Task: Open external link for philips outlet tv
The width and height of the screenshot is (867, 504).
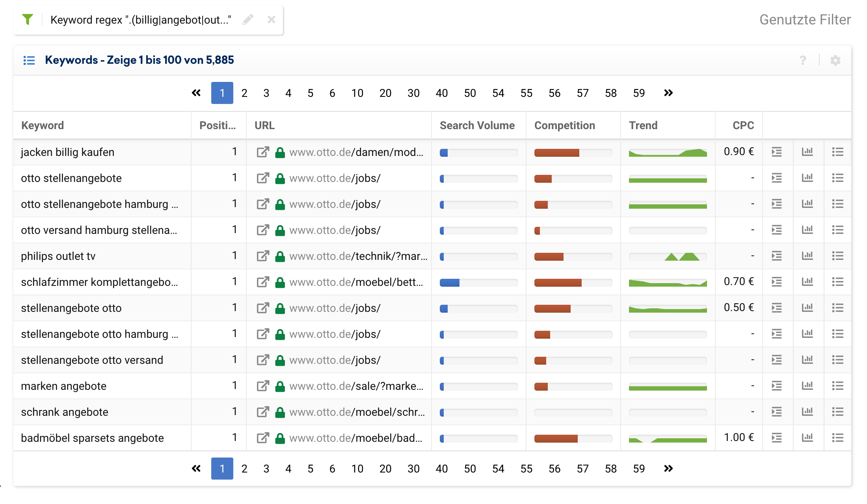Action: point(263,256)
